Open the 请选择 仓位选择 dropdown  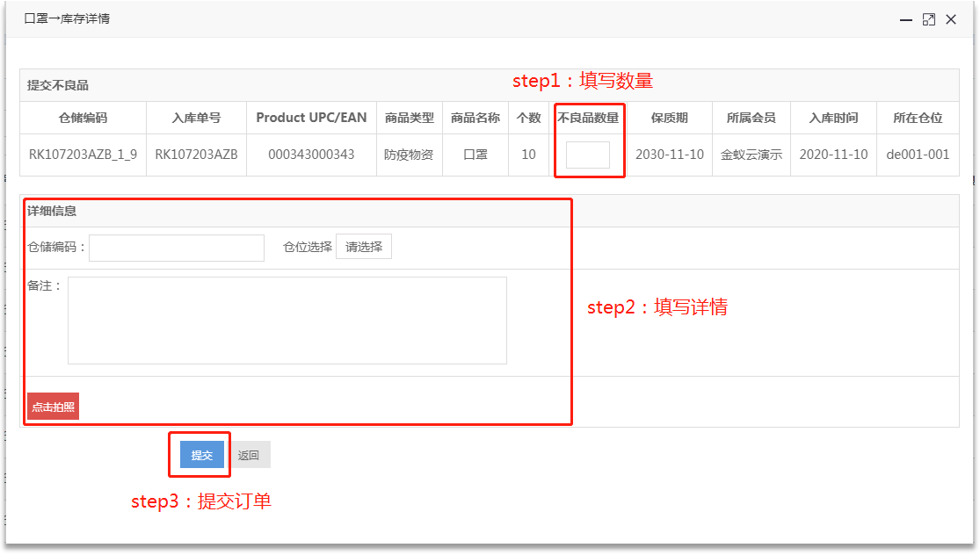tap(364, 247)
